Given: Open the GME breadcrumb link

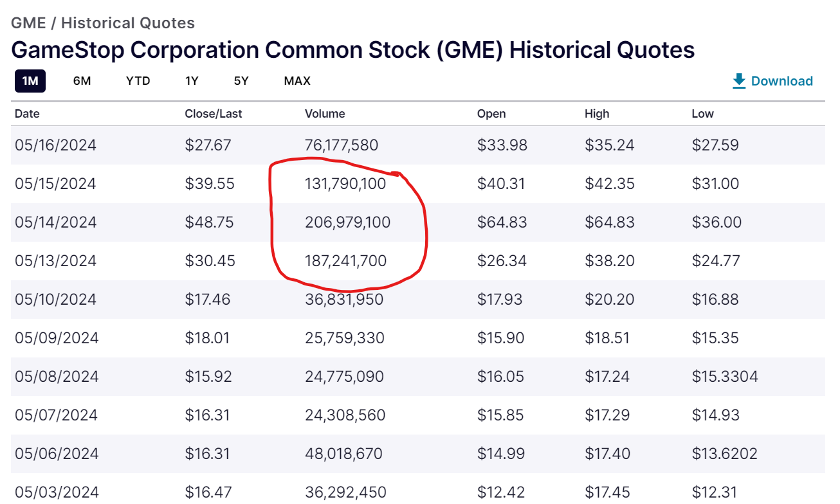Looking at the screenshot, I should click(x=28, y=23).
